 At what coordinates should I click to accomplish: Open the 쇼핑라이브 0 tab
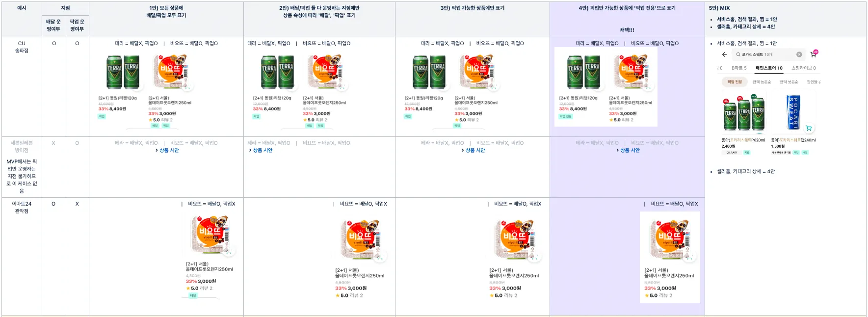(803, 68)
